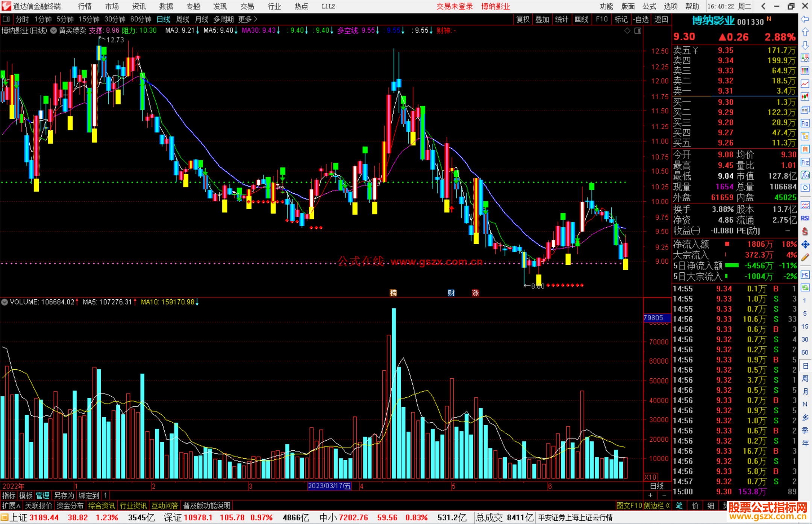
Task: Open the F10 company info sidebar icon
Action: coord(805,123)
